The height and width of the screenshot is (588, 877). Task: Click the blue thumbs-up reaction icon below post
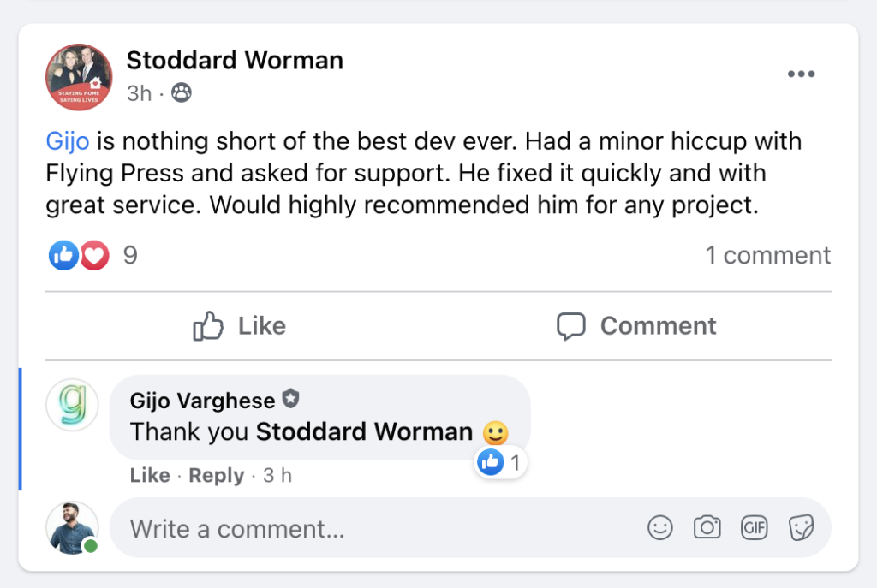(x=63, y=255)
